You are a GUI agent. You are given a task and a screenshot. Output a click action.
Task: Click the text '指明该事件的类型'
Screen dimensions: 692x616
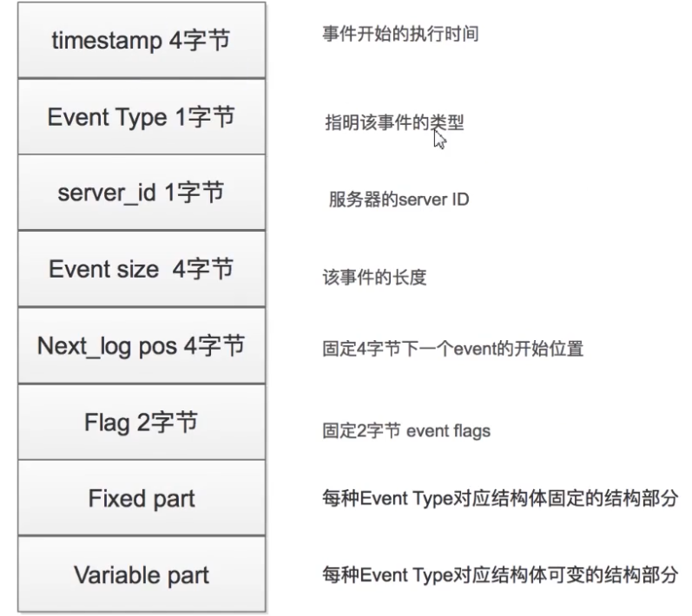(x=394, y=122)
